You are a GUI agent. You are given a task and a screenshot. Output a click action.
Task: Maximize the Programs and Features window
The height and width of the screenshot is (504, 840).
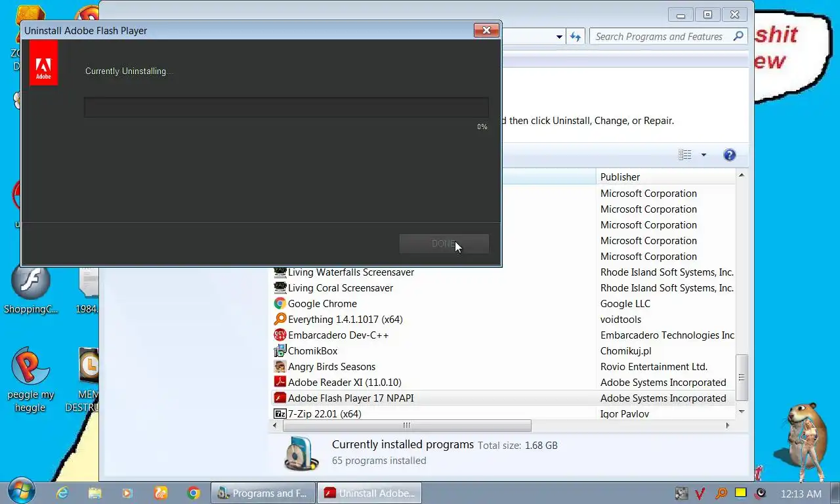(707, 14)
